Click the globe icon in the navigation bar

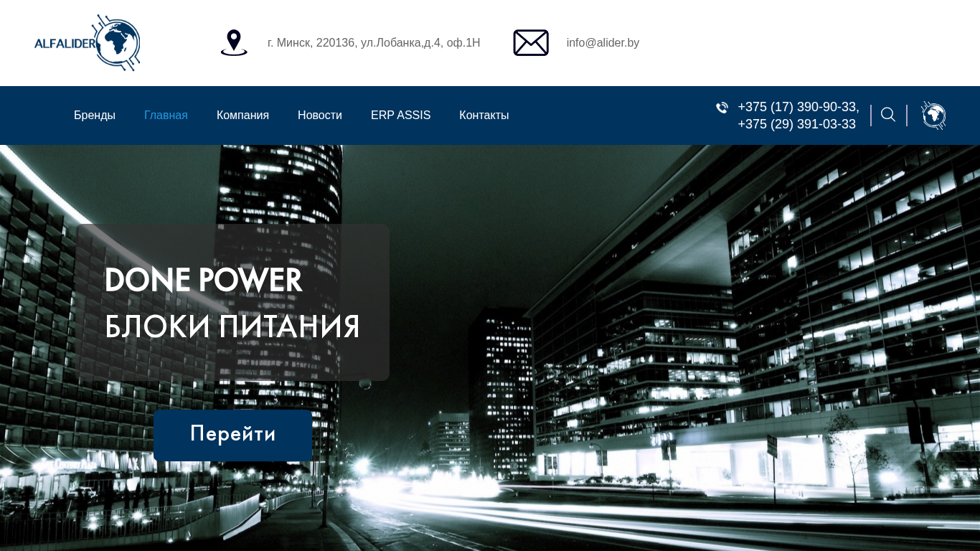(x=933, y=116)
